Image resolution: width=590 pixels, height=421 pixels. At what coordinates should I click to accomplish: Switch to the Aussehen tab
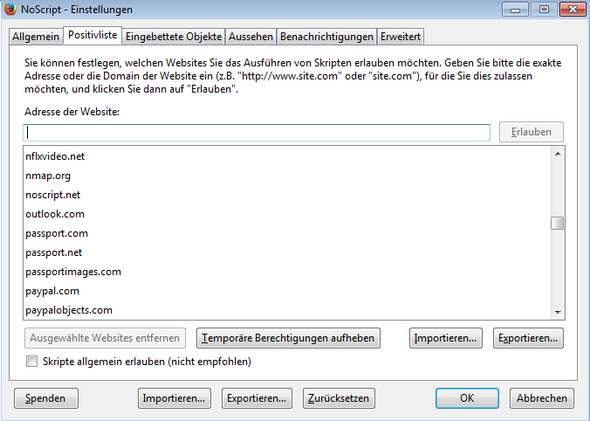coord(251,37)
